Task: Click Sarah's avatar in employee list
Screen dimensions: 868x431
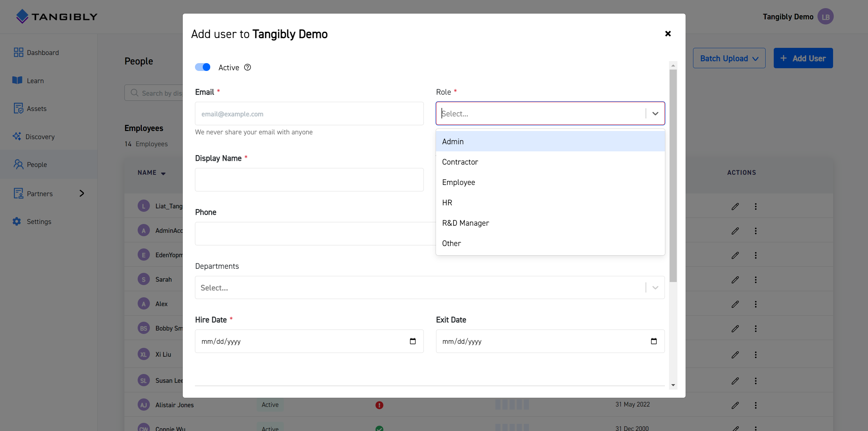Action: 143,279
